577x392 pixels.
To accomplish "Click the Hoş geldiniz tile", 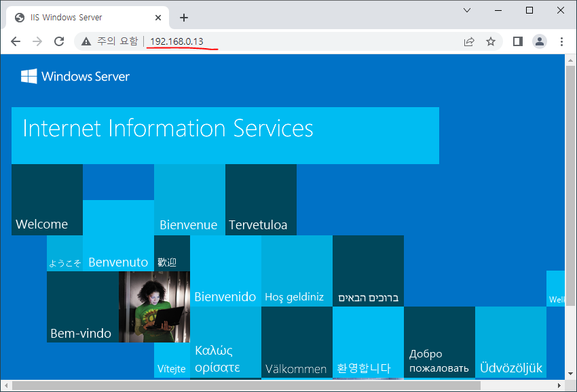I will click(x=297, y=271).
